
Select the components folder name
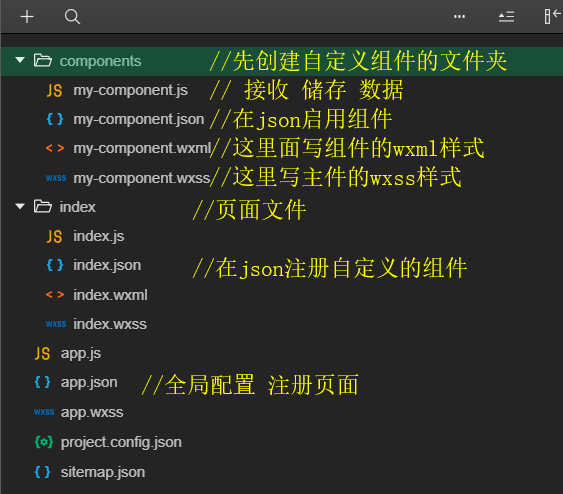click(x=101, y=61)
